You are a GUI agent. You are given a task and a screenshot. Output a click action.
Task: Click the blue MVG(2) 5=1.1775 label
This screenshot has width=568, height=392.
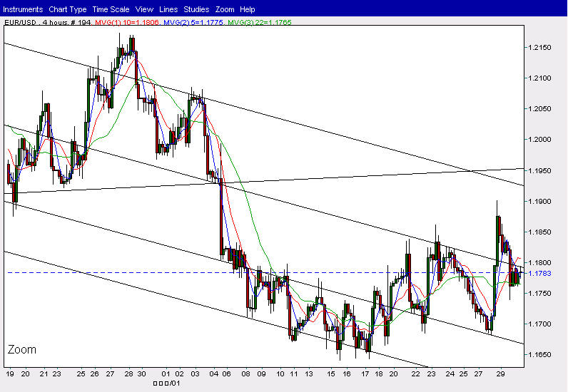tap(193, 22)
